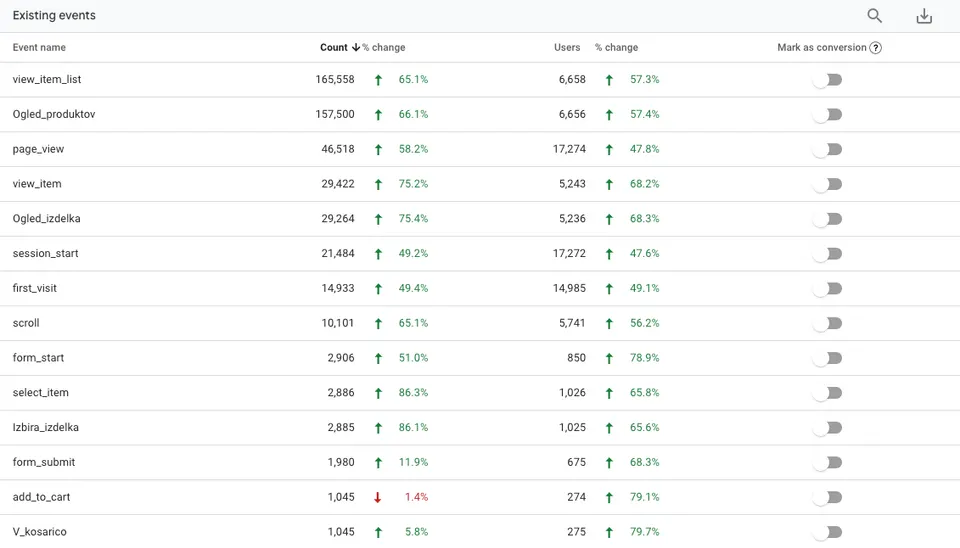This screenshot has height=548, width=960.
Task: Select the session_start event name
Action: pos(45,253)
